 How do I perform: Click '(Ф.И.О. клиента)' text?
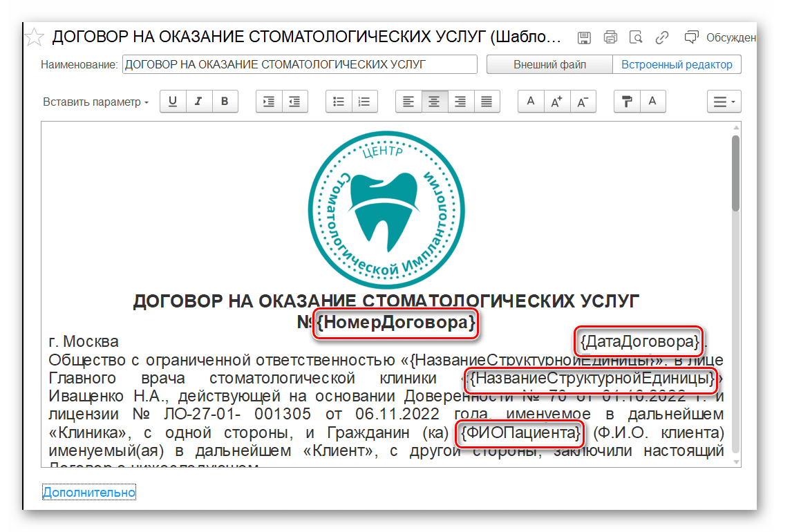pos(659,433)
